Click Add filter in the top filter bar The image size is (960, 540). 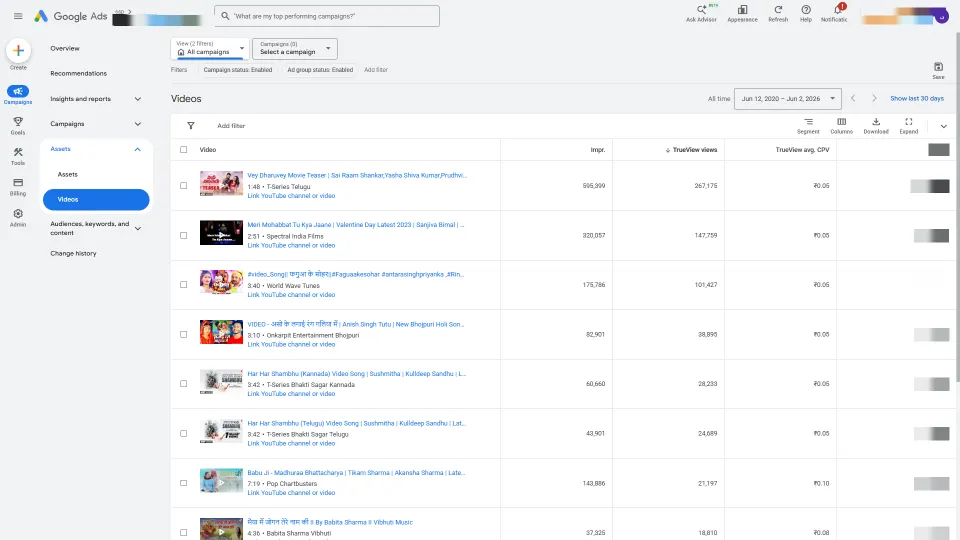pyautogui.click(x=376, y=70)
